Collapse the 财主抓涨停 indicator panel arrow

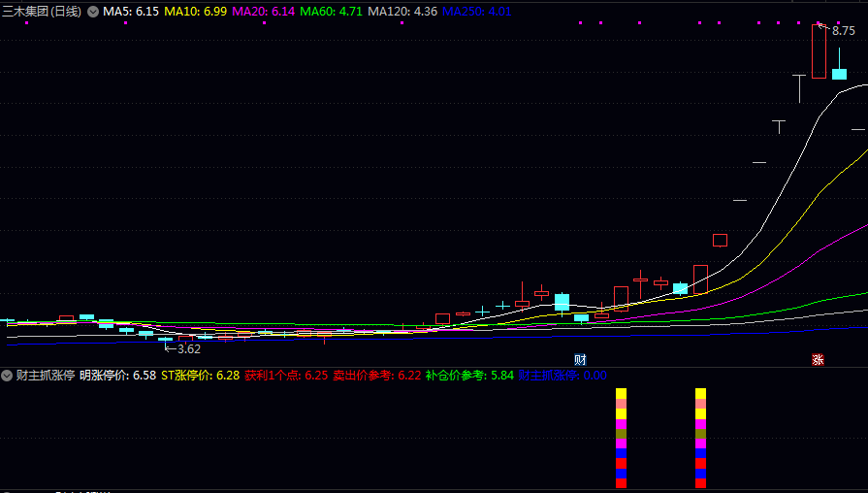click(x=7, y=376)
